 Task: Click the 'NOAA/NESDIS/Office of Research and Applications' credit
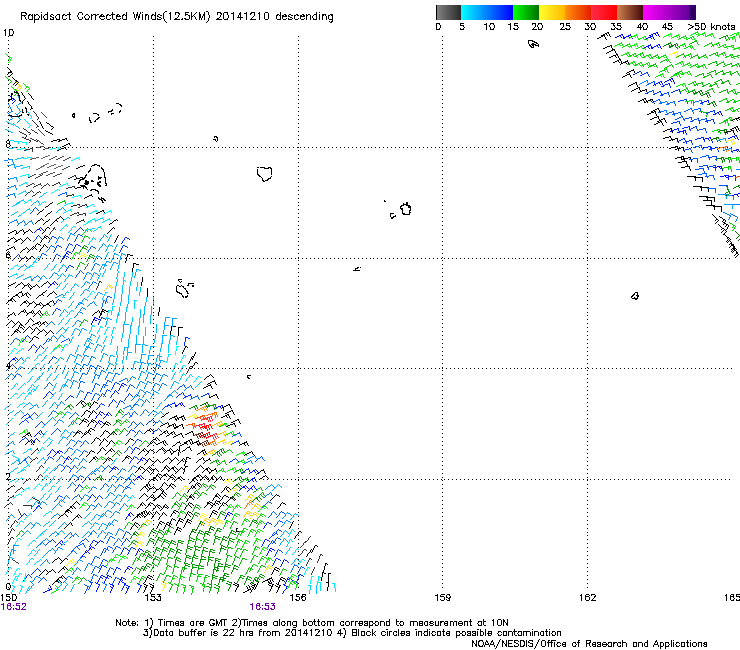pyautogui.click(x=589, y=644)
